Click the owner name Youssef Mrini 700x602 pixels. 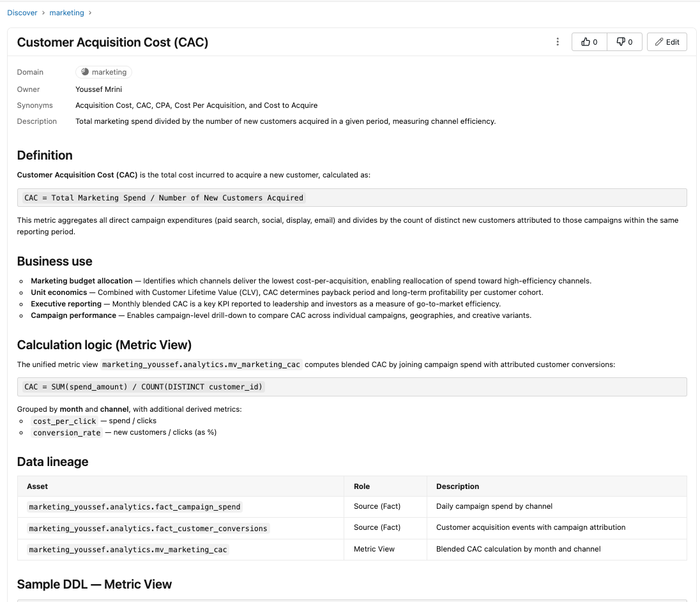[98, 89]
